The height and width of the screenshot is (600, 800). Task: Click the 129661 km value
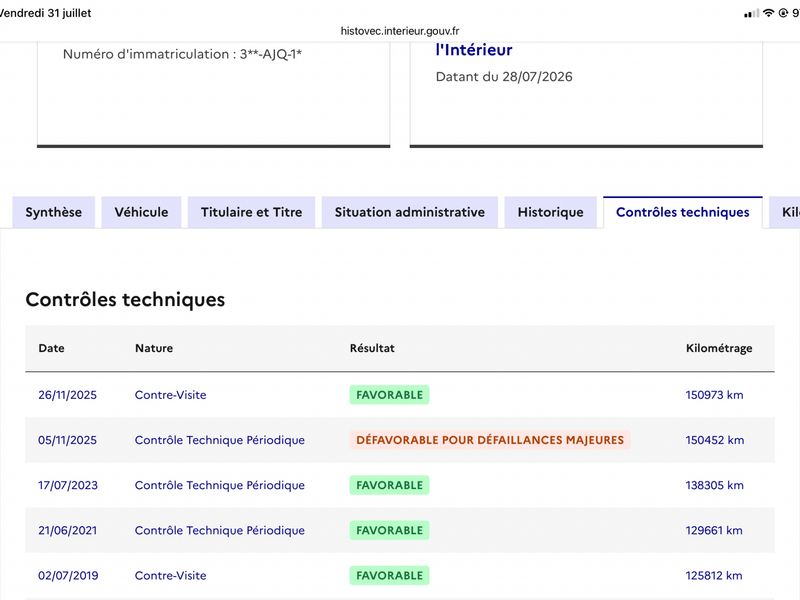click(714, 530)
